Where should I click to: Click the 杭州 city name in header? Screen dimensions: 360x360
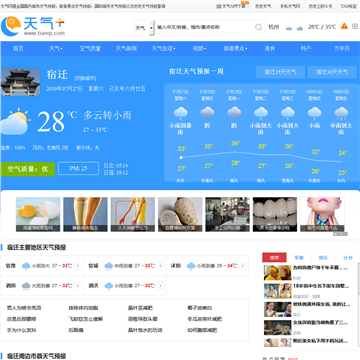[274, 27]
